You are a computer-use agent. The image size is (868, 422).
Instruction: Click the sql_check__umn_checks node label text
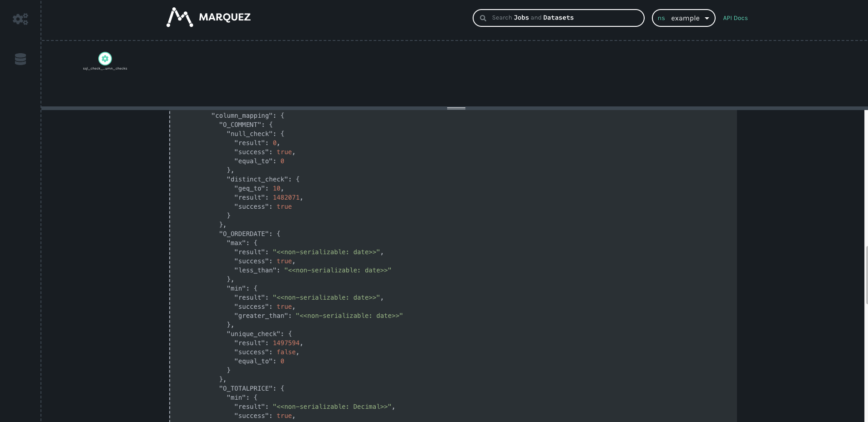coord(105,68)
